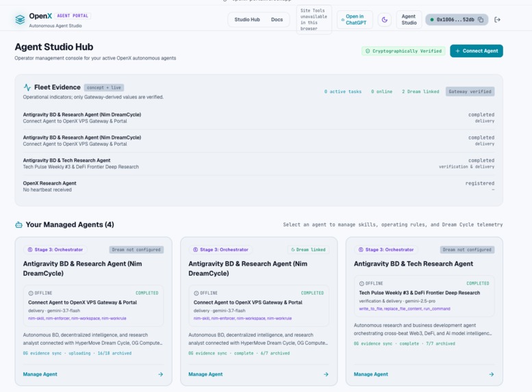
Task: Click 'verification & delivery' status in Fleet Evidence
Action: 466,167
